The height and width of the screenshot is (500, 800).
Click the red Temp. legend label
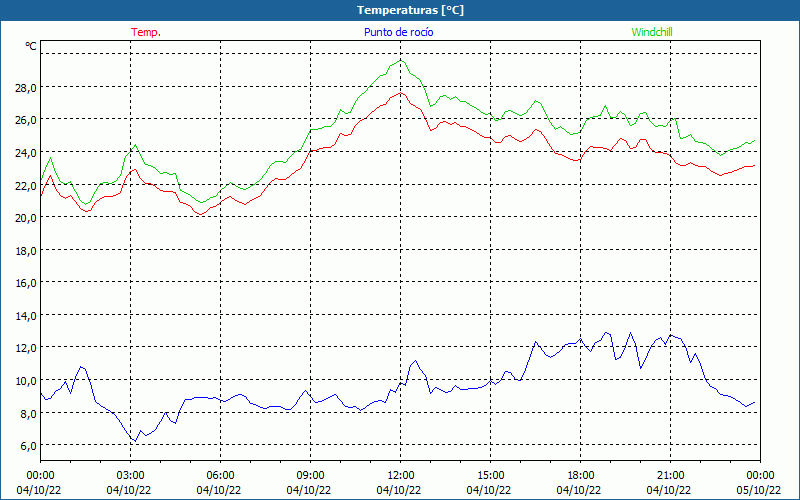[x=146, y=32]
